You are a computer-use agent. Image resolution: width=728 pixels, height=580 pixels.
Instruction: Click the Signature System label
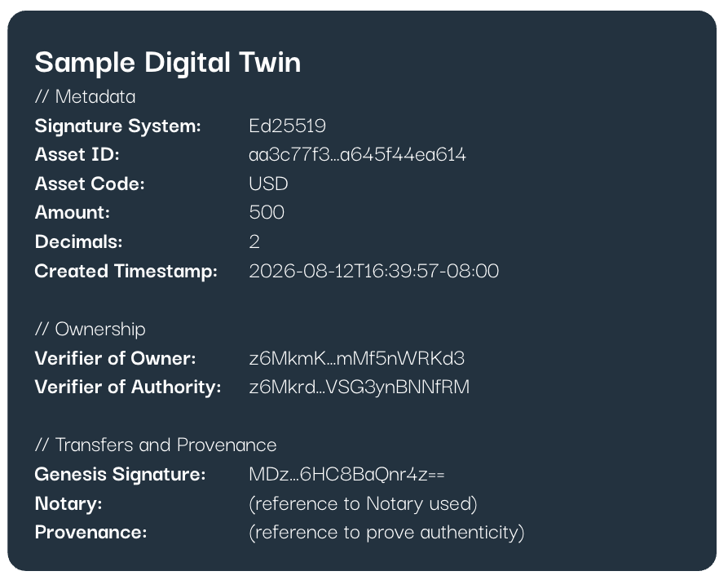click(x=118, y=126)
